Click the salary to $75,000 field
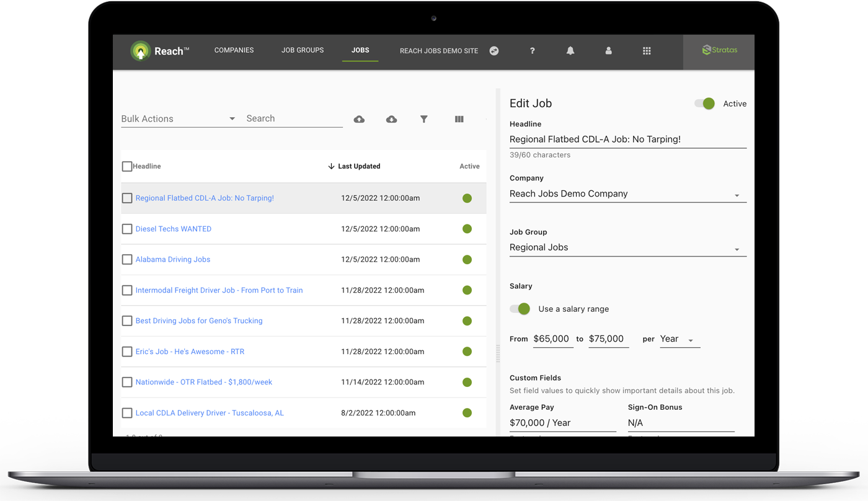The width and height of the screenshot is (868, 501). click(609, 339)
